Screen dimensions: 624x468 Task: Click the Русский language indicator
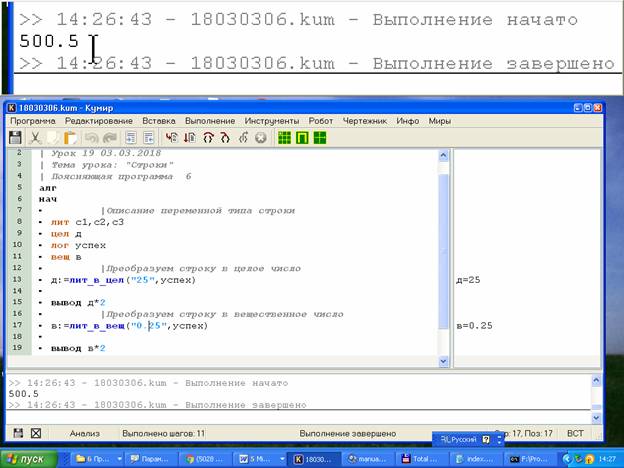point(458,440)
